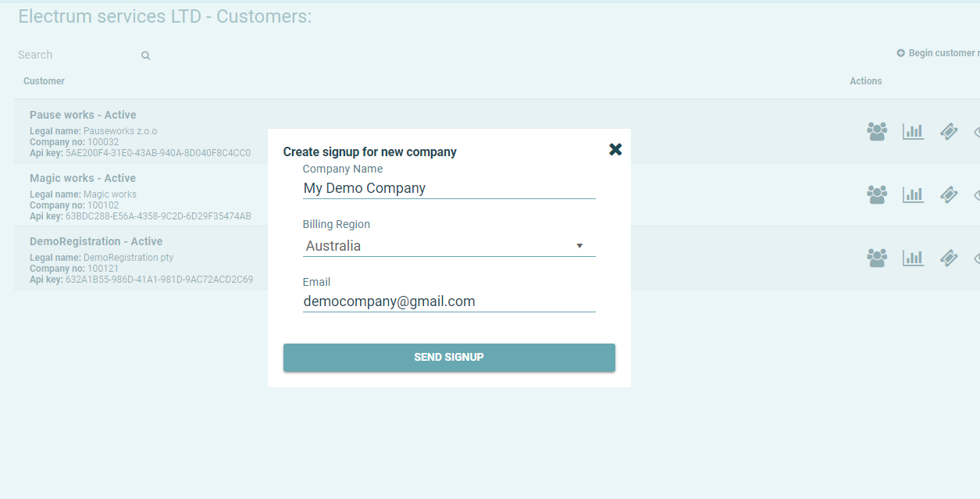Image resolution: width=980 pixels, height=499 pixels.
Task: Open users icon for DemoRegistration
Action: click(877, 258)
